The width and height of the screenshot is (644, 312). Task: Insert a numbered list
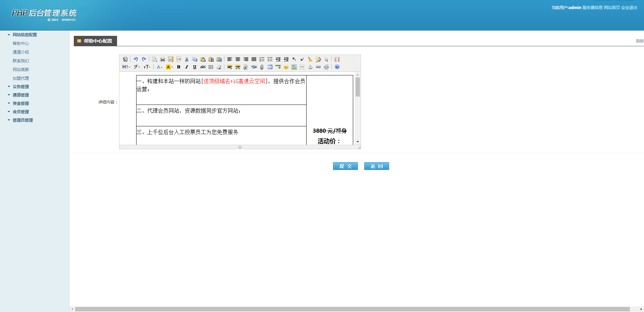[262, 59]
